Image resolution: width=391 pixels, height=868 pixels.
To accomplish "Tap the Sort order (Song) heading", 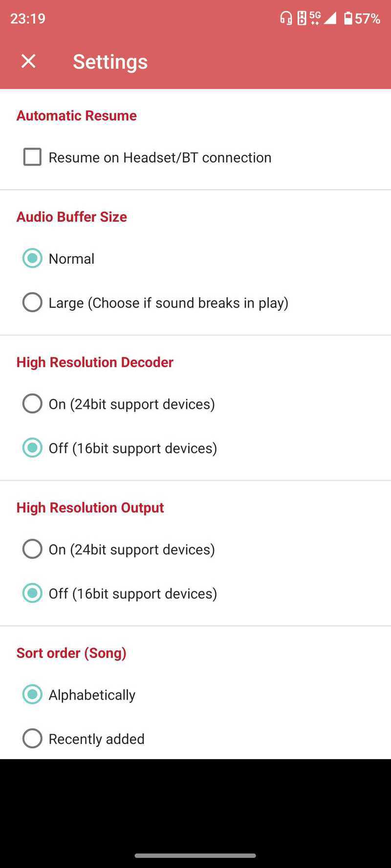I will [x=71, y=653].
